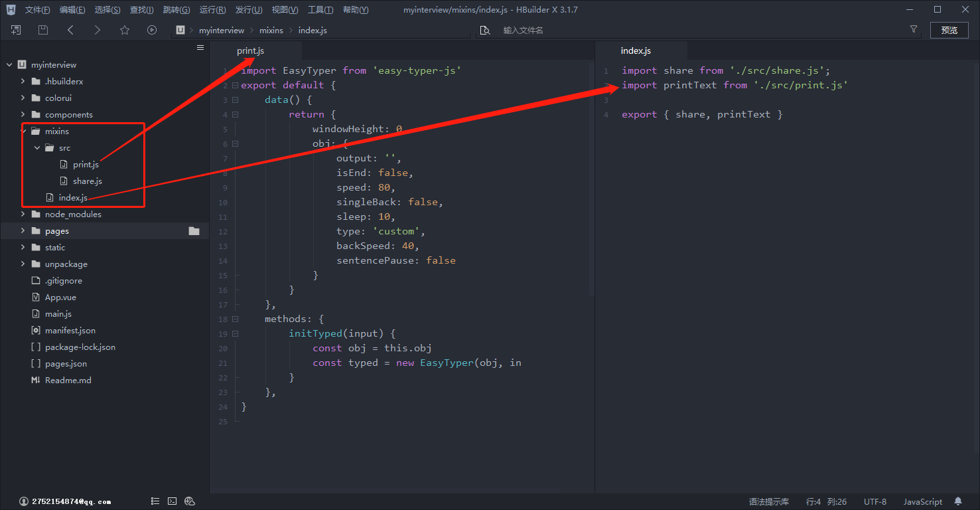Click the filter funnel icon
Viewport: 980px width, 510px height.
(x=914, y=29)
